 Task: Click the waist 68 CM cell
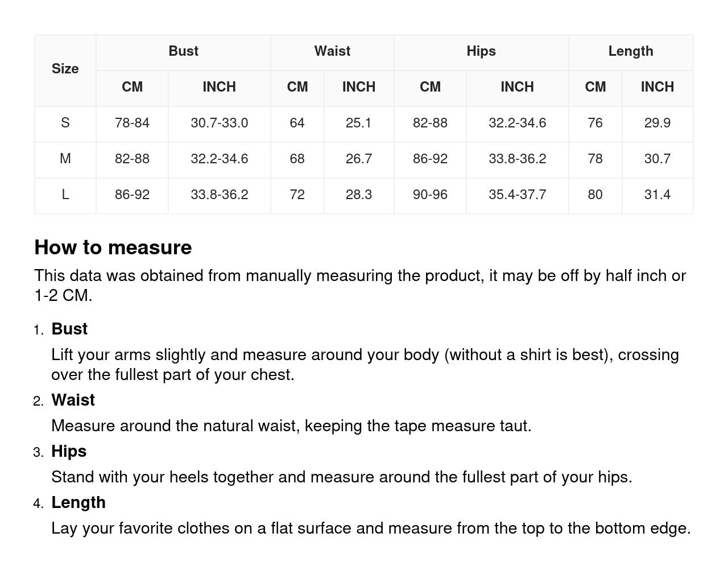coord(297,159)
